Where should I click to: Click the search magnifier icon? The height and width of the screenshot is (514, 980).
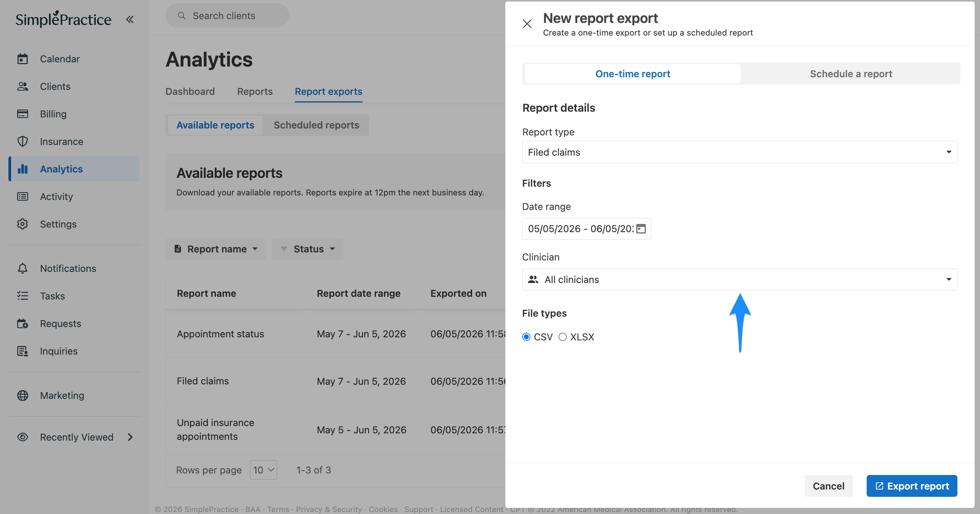(x=181, y=16)
